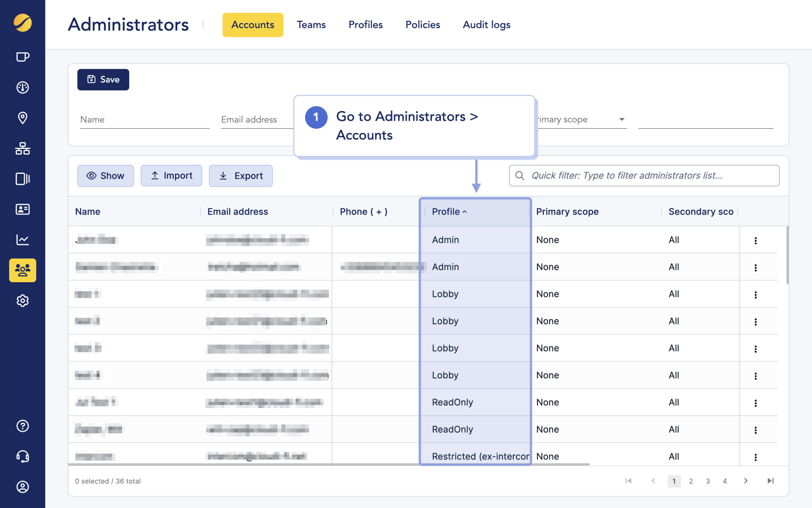Viewport: 812px width, 508px height.
Task: Click the quick filter search field
Action: coord(644,176)
